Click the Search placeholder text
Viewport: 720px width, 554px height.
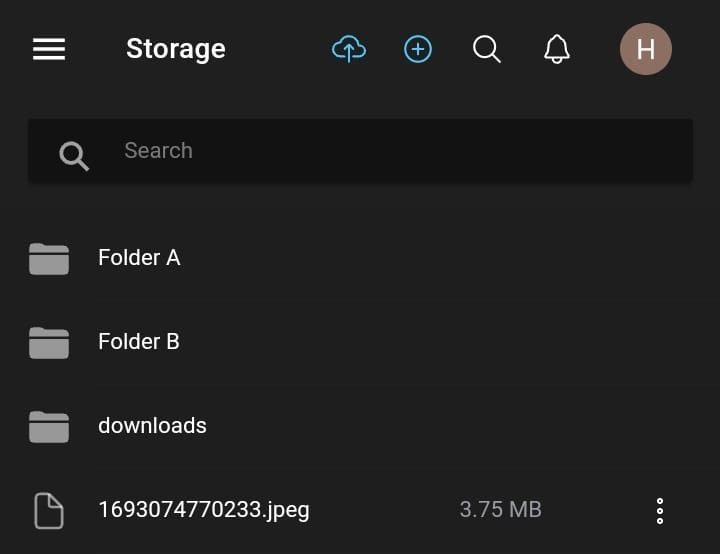tap(158, 151)
